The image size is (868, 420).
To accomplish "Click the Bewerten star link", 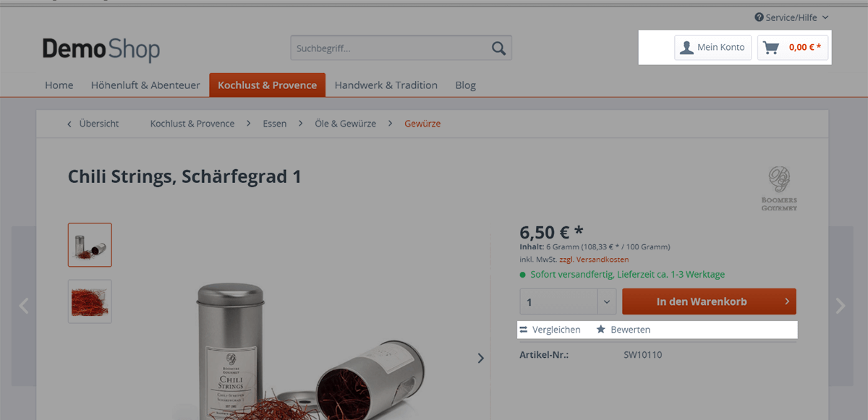I will (x=623, y=330).
